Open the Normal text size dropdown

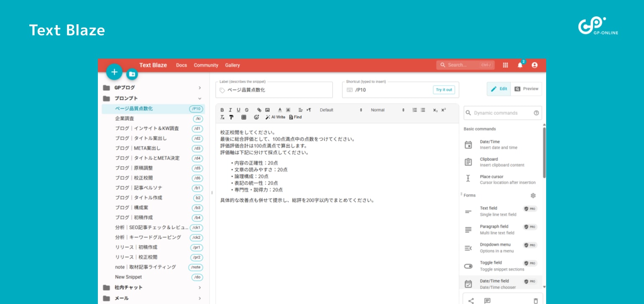[387, 110]
